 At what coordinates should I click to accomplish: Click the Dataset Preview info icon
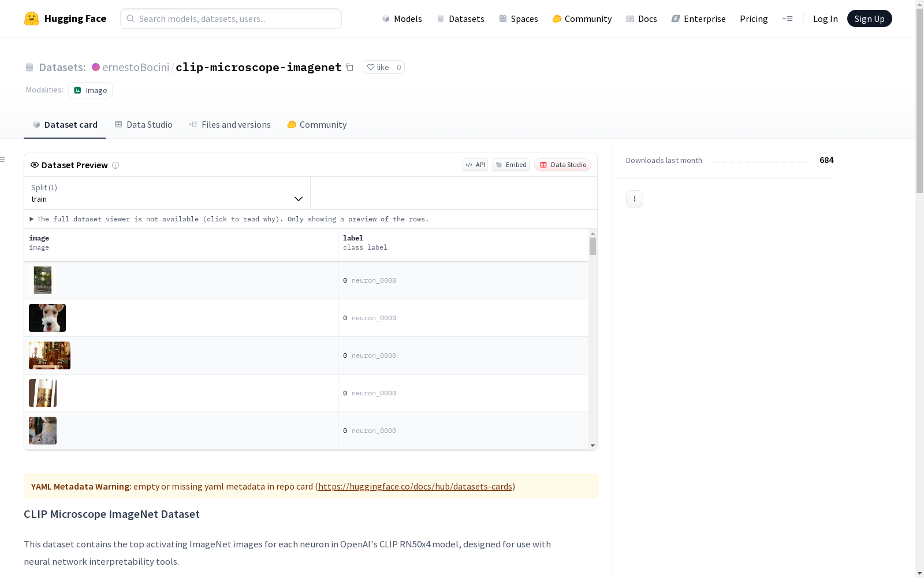point(115,165)
